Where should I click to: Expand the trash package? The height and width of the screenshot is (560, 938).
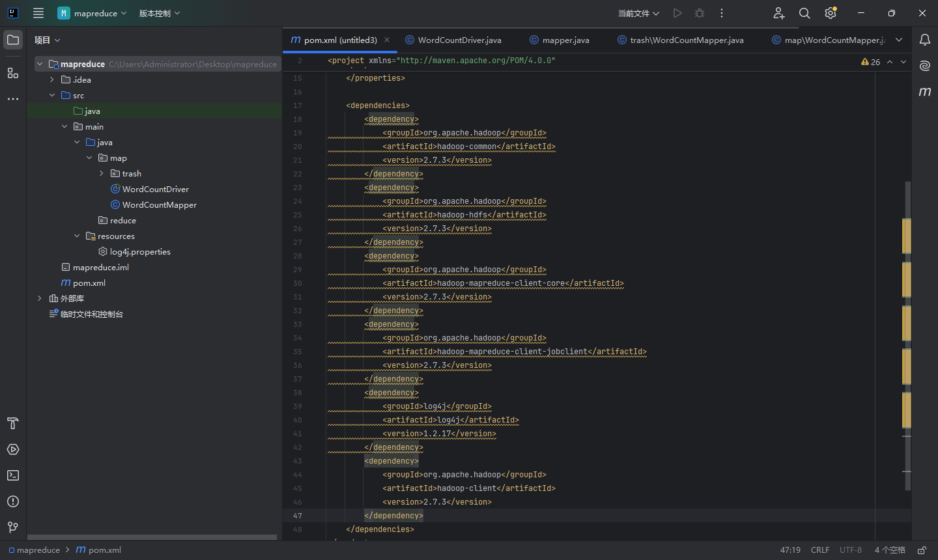[x=102, y=173]
